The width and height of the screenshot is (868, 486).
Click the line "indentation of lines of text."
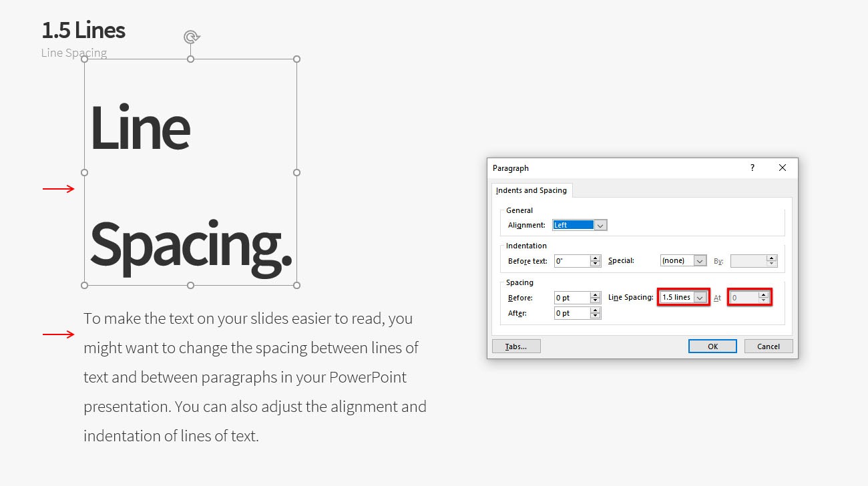(171, 436)
